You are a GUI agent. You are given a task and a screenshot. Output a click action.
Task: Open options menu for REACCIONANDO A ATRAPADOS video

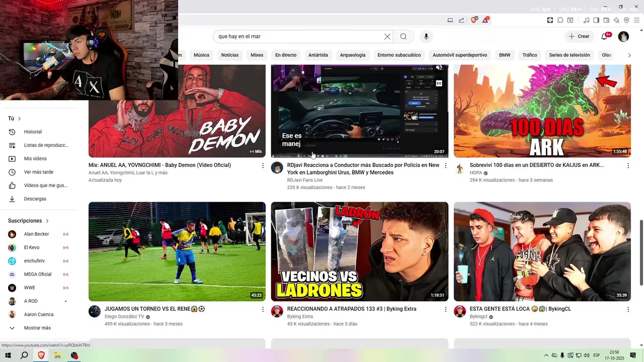(445, 309)
